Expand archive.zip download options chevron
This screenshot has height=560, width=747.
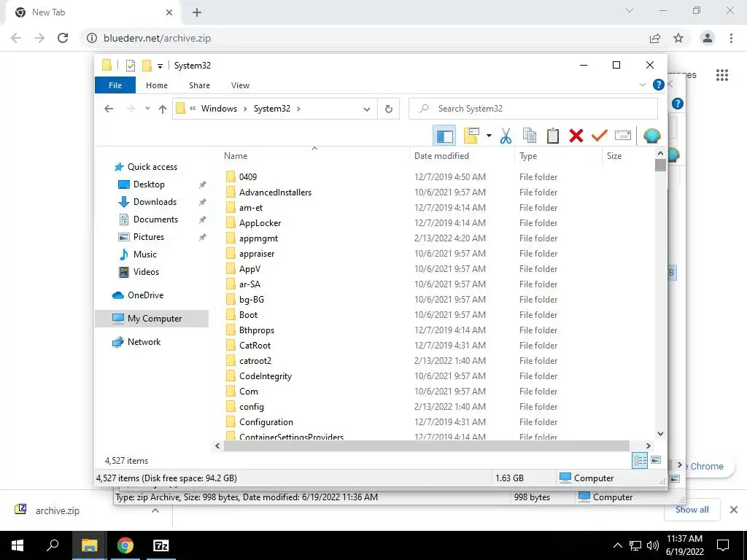[x=155, y=510]
